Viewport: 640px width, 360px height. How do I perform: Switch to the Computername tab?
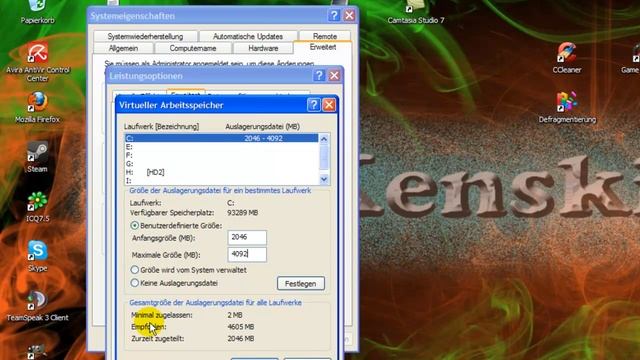coord(193,48)
